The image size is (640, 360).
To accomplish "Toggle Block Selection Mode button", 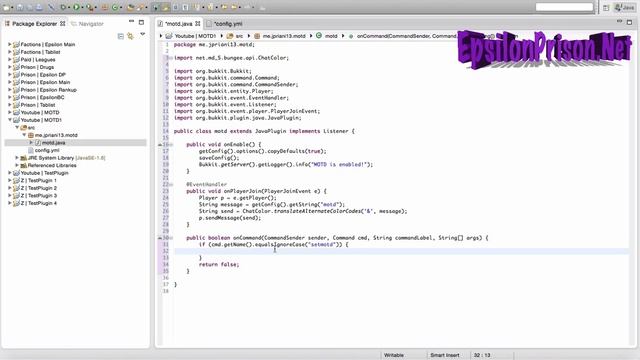I will tap(175, 7).
